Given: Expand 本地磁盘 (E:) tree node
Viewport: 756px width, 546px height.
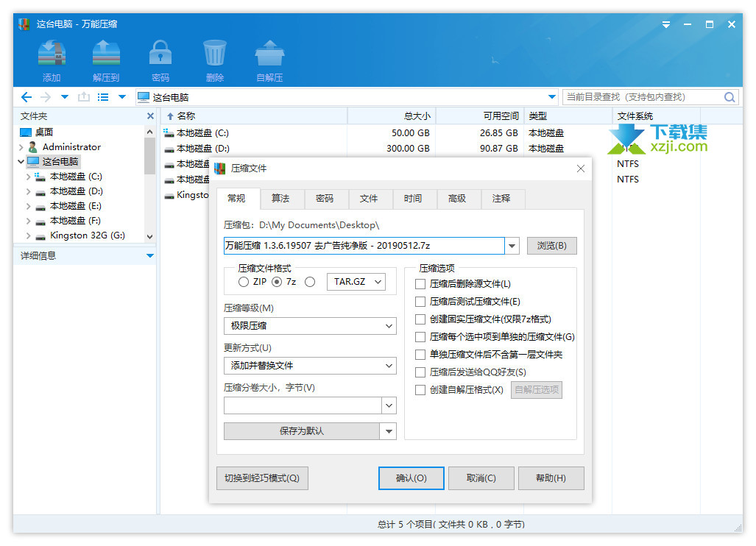Looking at the screenshot, I should 29,206.
